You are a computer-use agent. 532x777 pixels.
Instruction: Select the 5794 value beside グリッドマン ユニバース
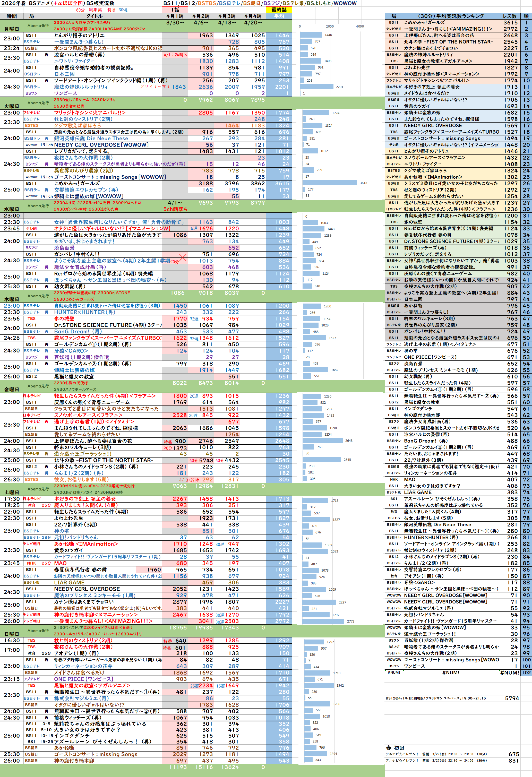click(512, 698)
